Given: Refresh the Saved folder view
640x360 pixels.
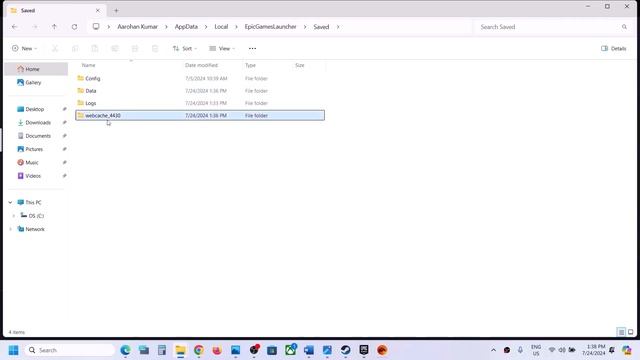Looking at the screenshot, I should [74, 27].
